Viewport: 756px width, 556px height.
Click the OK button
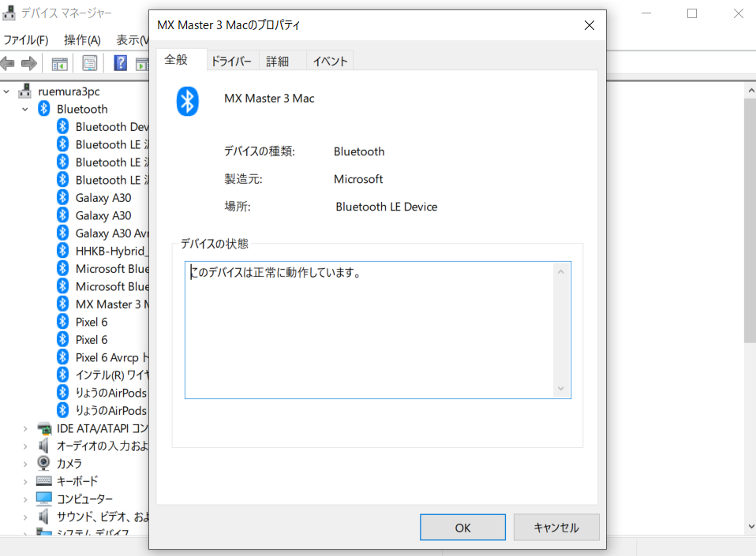pyautogui.click(x=462, y=528)
